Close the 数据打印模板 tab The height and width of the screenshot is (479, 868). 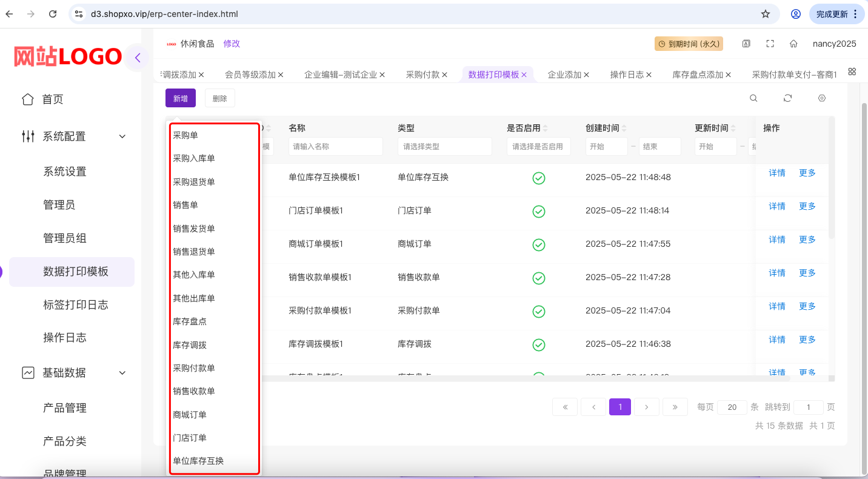click(x=524, y=75)
